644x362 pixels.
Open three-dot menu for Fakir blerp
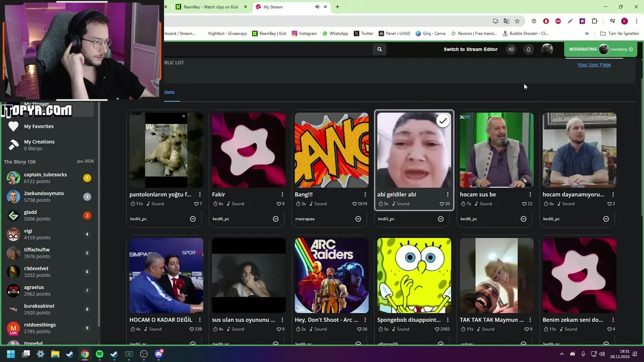point(282,195)
